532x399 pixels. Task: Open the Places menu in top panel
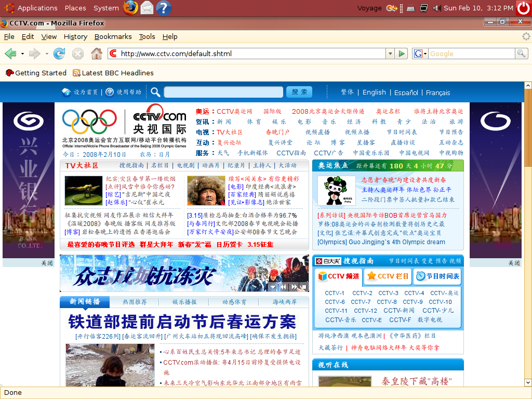(75, 8)
